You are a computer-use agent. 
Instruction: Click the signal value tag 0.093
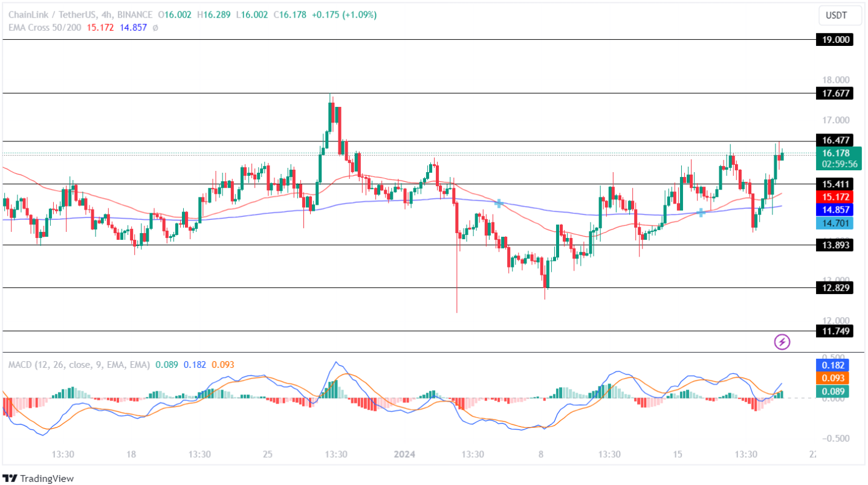(x=833, y=378)
